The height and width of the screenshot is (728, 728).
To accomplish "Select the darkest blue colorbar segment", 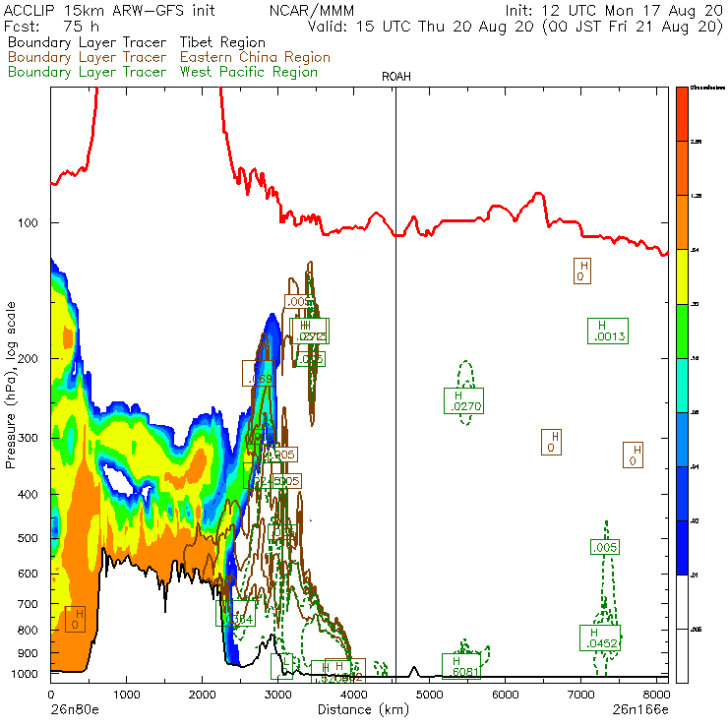I will point(682,548).
